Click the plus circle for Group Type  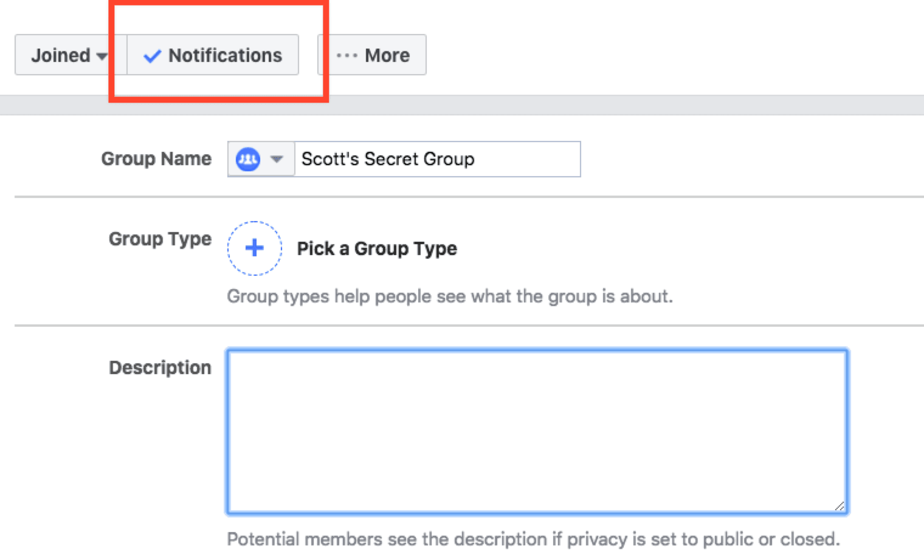[x=255, y=248]
